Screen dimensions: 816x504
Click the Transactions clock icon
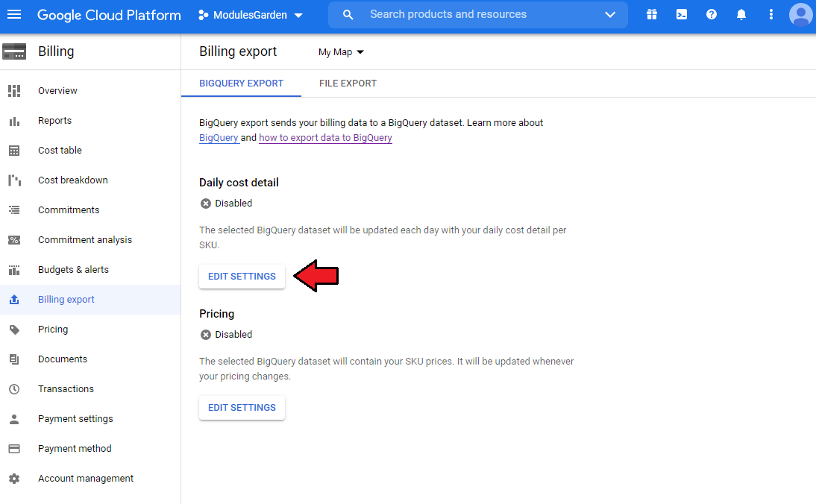(x=14, y=389)
